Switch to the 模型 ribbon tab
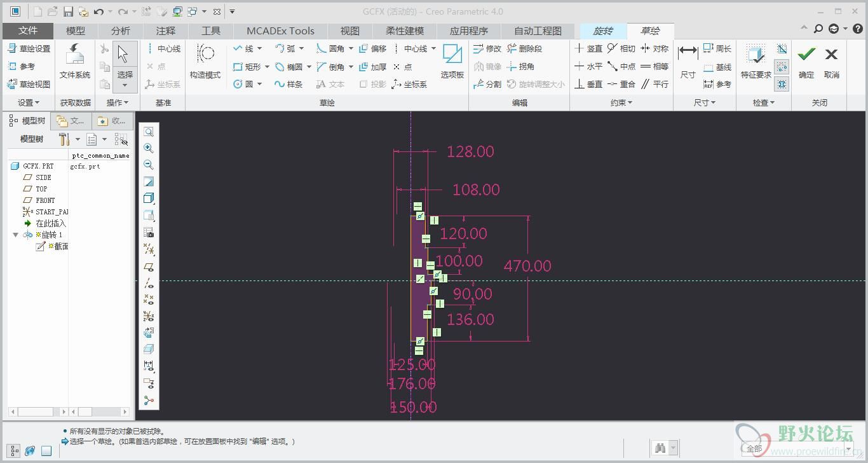 (x=76, y=31)
